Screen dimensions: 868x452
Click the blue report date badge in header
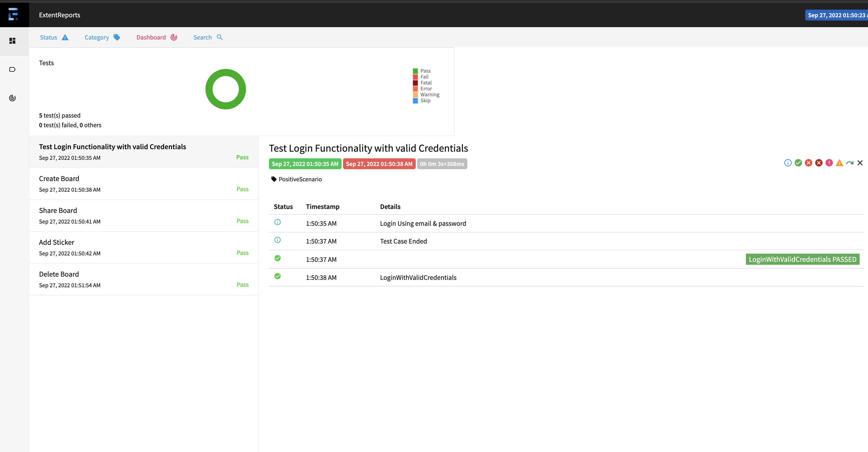pyautogui.click(x=836, y=15)
